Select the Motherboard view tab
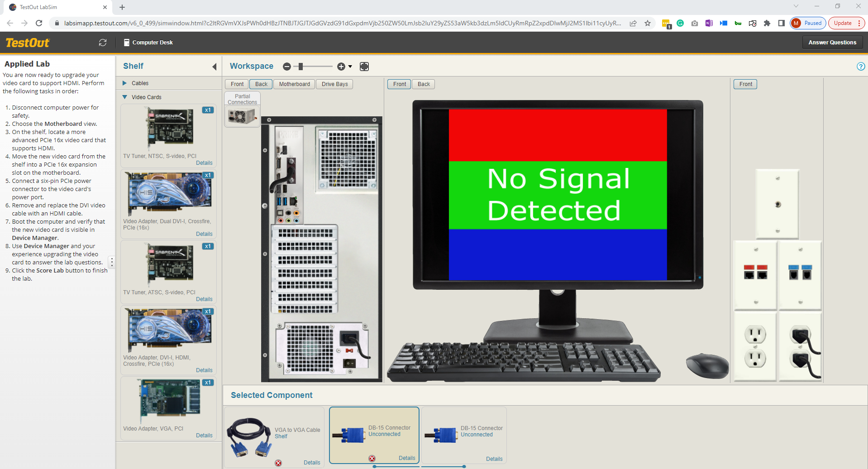868x469 pixels. pyautogui.click(x=295, y=84)
